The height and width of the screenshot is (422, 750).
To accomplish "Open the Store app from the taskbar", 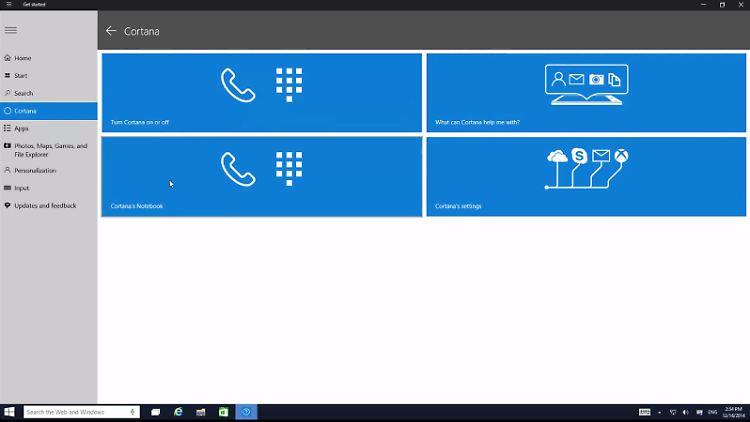I will pyautogui.click(x=223, y=412).
